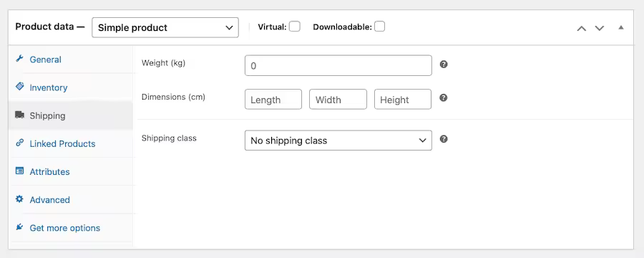Move Product data panel up with the arrow
The width and height of the screenshot is (644, 258).
click(582, 28)
